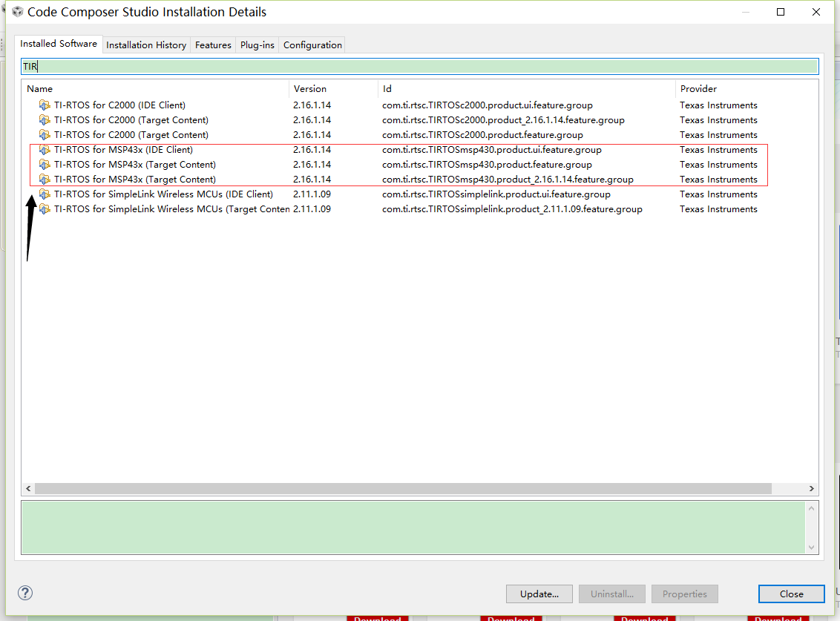
Task: Sort list by Name column header
Action: coord(155,89)
